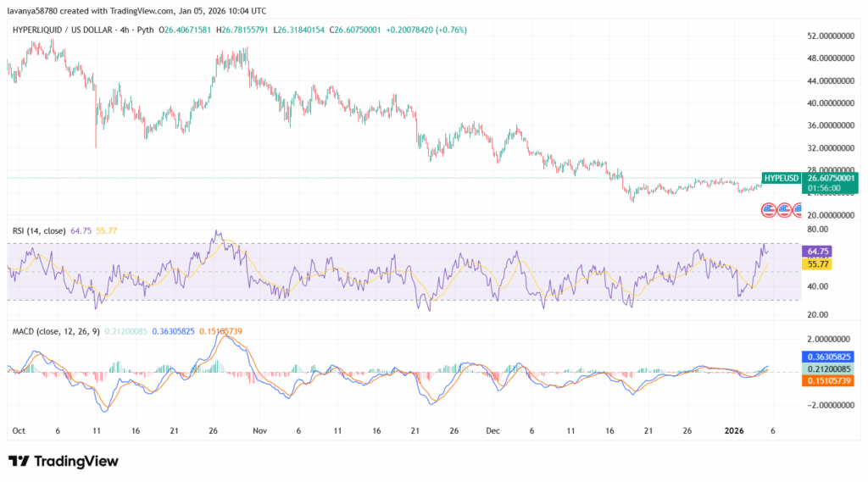Viewport: 868px width, 482px height.
Task: Click the TradingView logo at bottom left
Action: click(x=64, y=461)
